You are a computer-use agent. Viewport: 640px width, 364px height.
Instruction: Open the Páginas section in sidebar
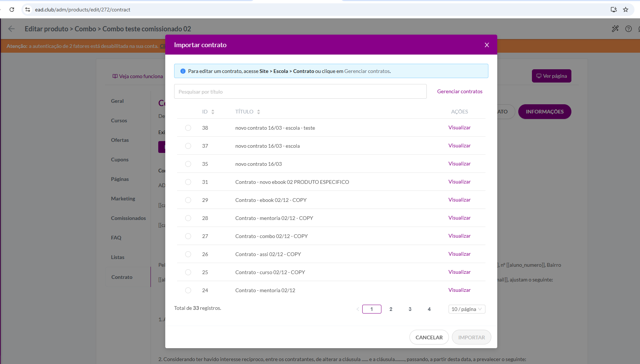(x=120, y=179)
